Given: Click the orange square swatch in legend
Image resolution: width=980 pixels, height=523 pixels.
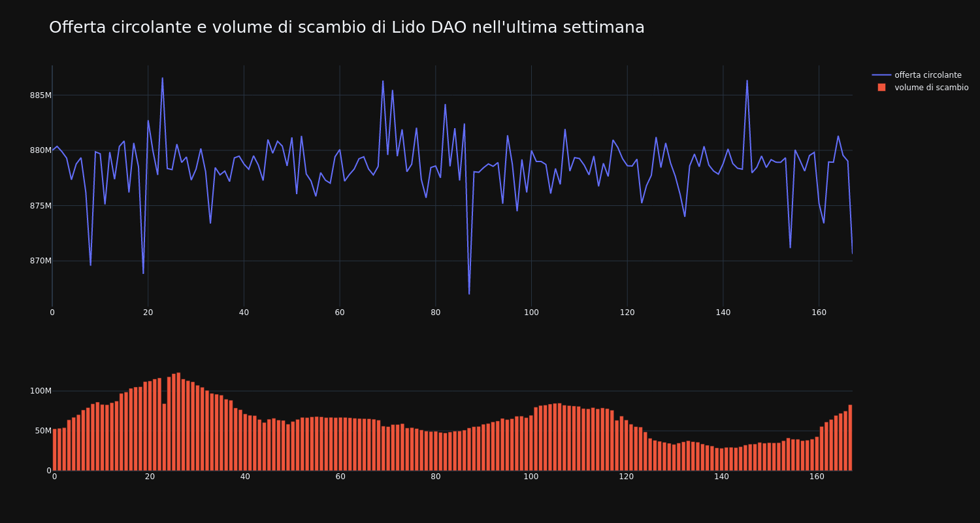Looking at the screenshot, I should [881, 88].
